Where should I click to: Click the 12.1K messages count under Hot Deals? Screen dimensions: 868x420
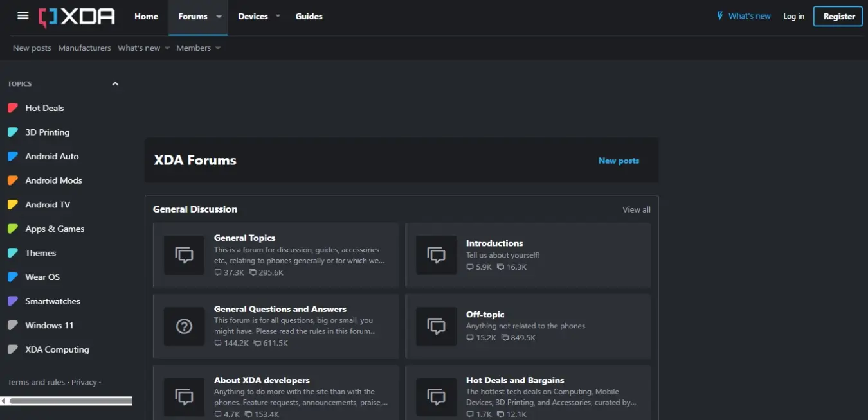tap(516, 414)
